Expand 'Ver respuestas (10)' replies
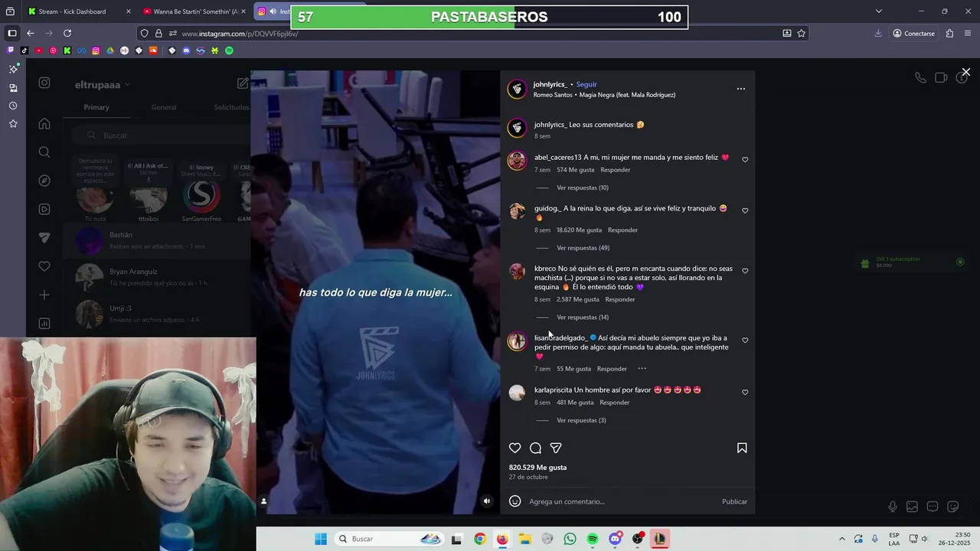980x551 pixels. tap(583, 187)
